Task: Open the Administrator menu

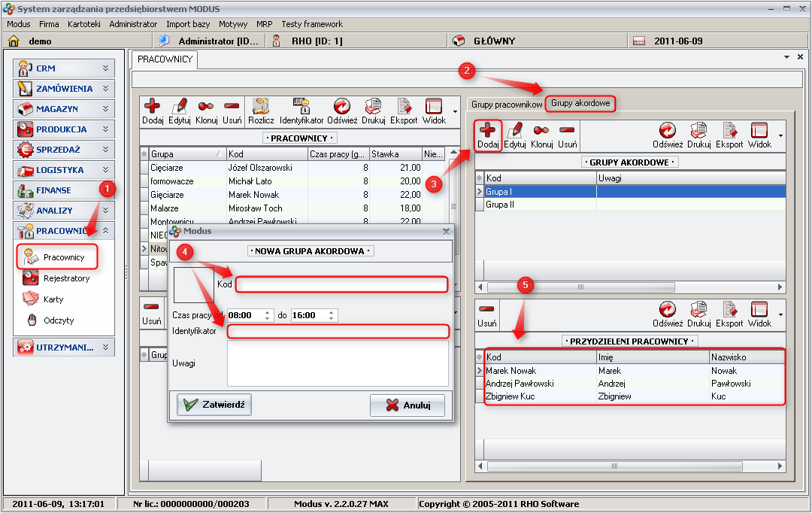Action: coord(133,24)
